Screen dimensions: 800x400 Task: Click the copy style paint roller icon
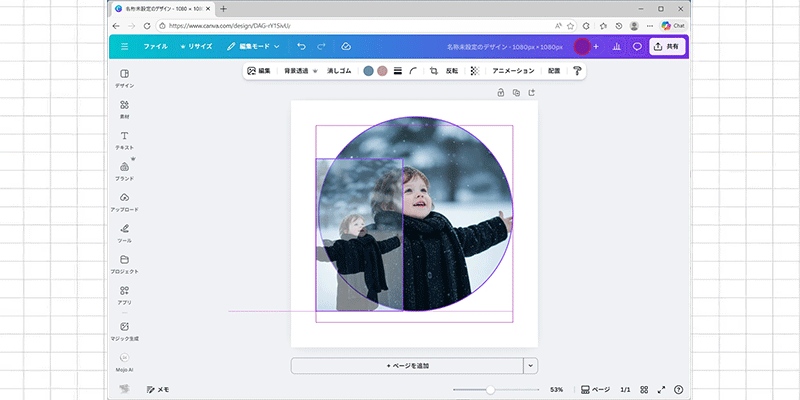(x=577, y=71)
